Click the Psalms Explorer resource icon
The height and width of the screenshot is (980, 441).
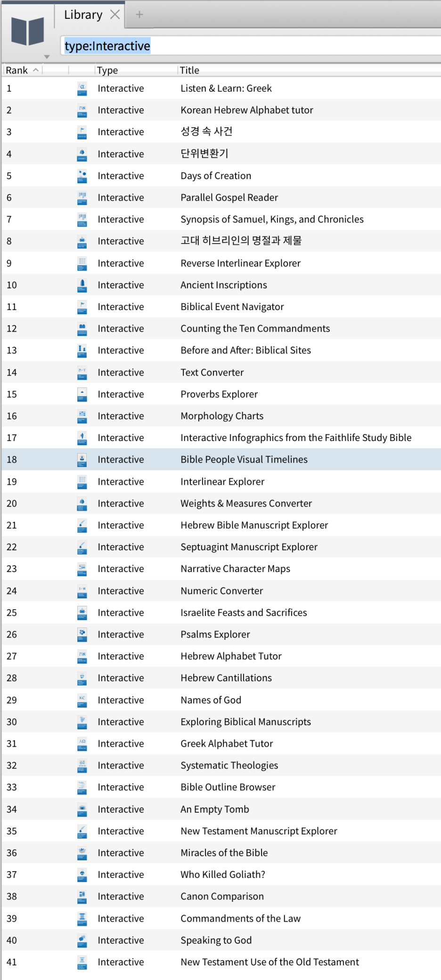[x=82, y=634]
